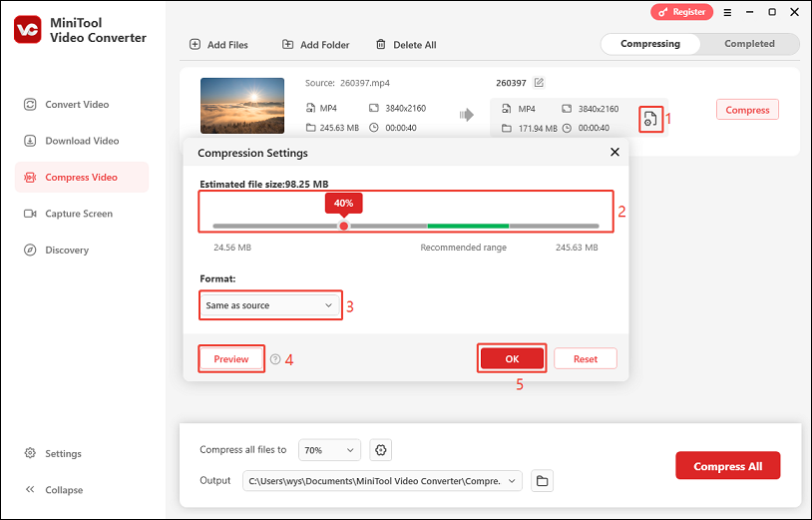Switch to the Completed tab

coord(749,44)
